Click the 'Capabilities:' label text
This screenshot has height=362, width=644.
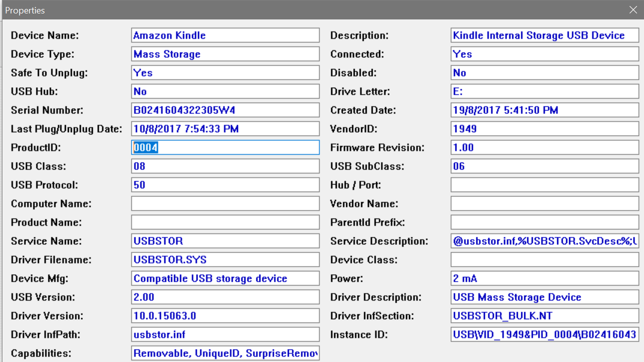pyautogui.click(x=41, y=354)
